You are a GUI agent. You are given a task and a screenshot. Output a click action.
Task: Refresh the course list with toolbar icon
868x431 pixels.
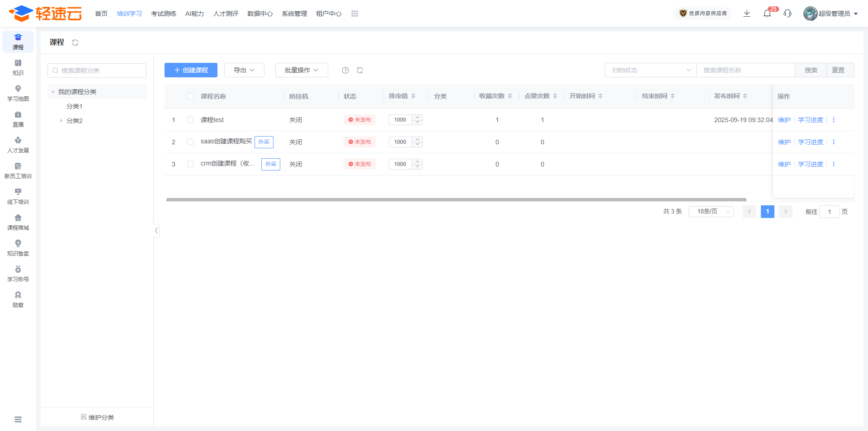(360, 70)
